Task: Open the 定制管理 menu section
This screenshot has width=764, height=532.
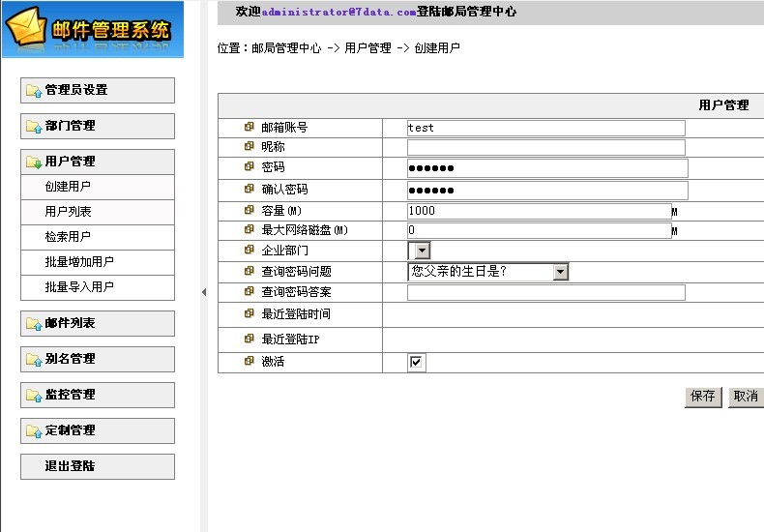Action: click(98, 430)
